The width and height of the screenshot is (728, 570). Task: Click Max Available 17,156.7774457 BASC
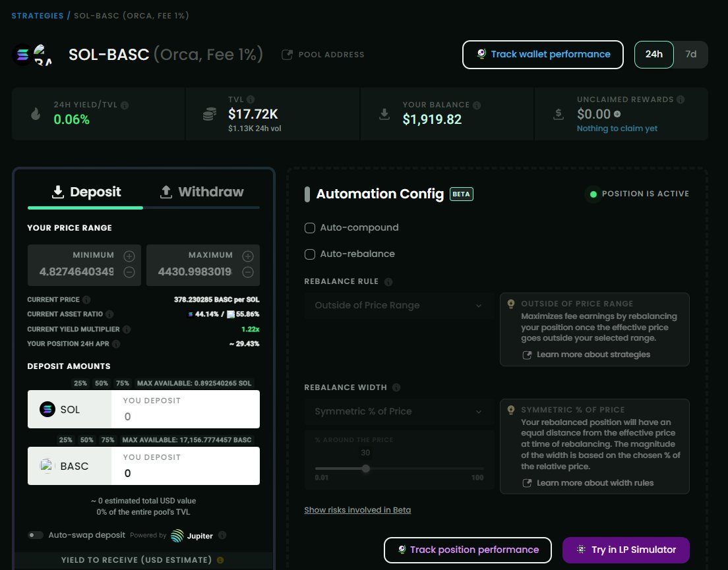[x=187, y=440]
